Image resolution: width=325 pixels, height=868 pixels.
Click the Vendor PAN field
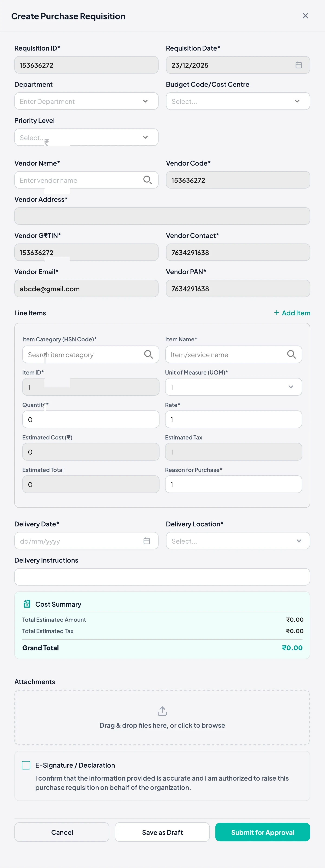coord(238,288)
